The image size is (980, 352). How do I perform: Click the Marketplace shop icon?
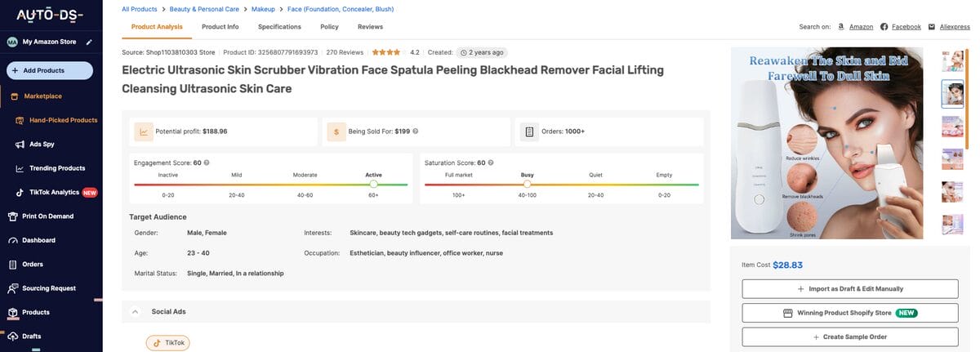[13, 96]
